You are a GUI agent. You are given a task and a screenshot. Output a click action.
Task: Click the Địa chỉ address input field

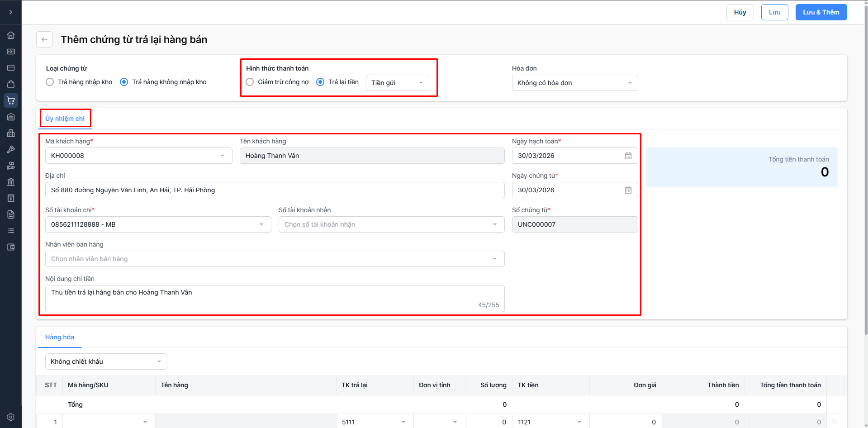(x=275, y=190)
